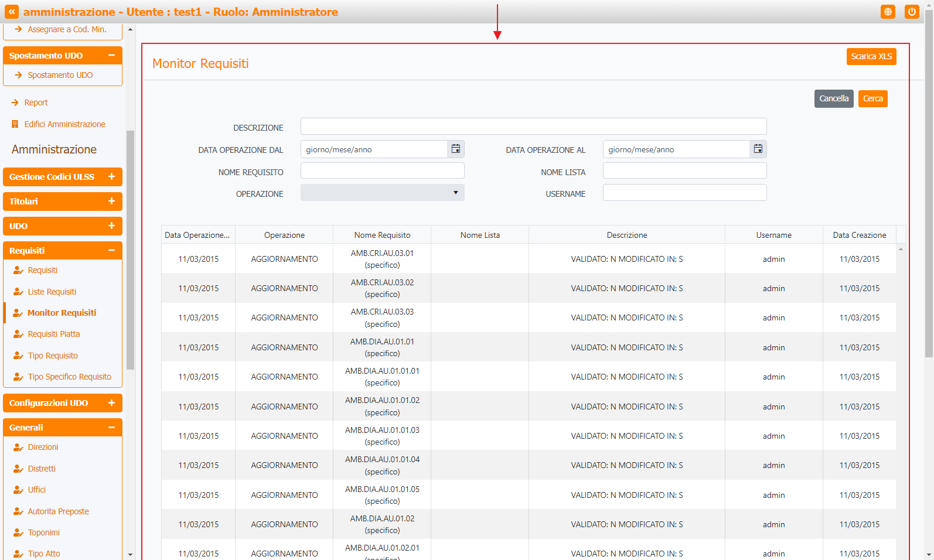Select Requisiti Piatta in sidebar
Image resolution: width=934 pixels, height=560 pixels.
pyautogui.click(x=53, y=334)
